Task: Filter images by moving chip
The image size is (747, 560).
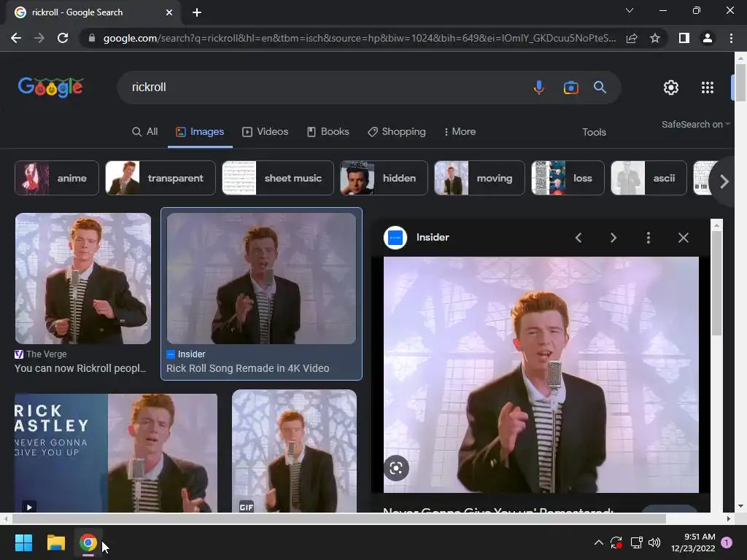Action: pyautogui.click(x=479, y=178)
